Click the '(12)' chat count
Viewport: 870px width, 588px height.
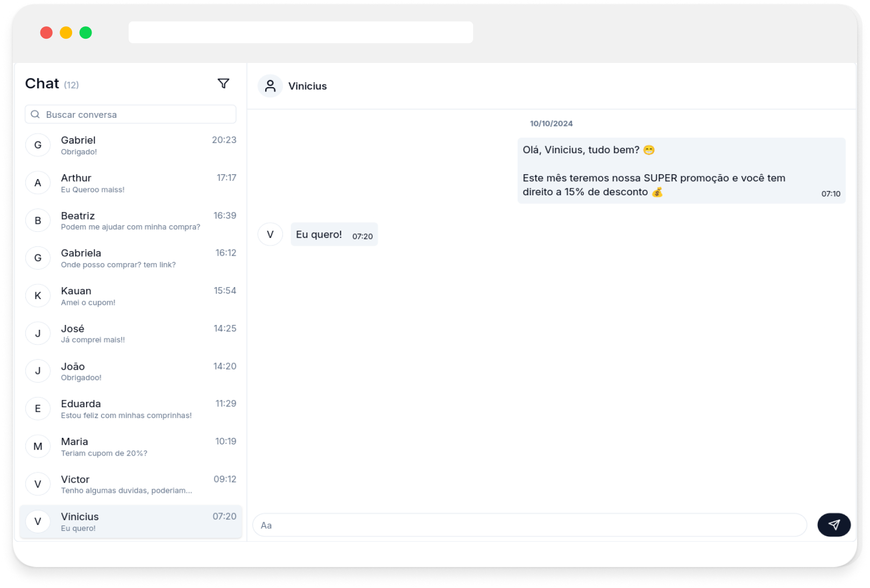72,85
